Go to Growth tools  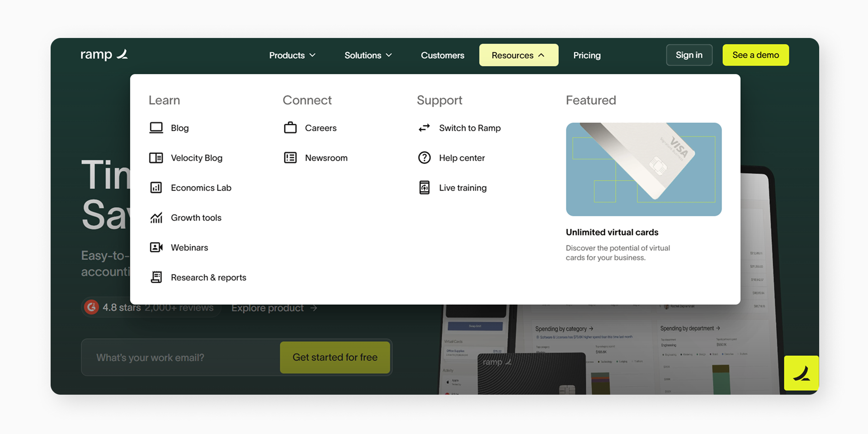point(196,217)
